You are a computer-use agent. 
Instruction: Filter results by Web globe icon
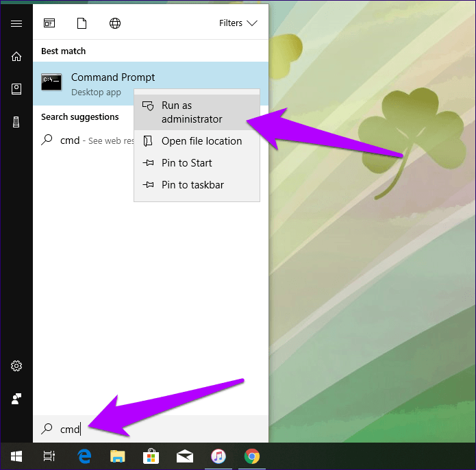[115, 23]
